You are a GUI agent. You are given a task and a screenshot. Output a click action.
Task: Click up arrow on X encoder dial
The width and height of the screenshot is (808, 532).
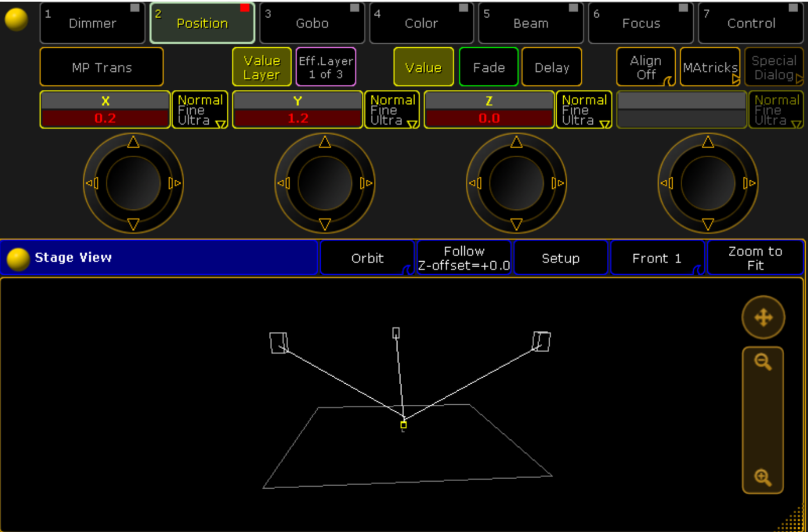coord(133,141)
